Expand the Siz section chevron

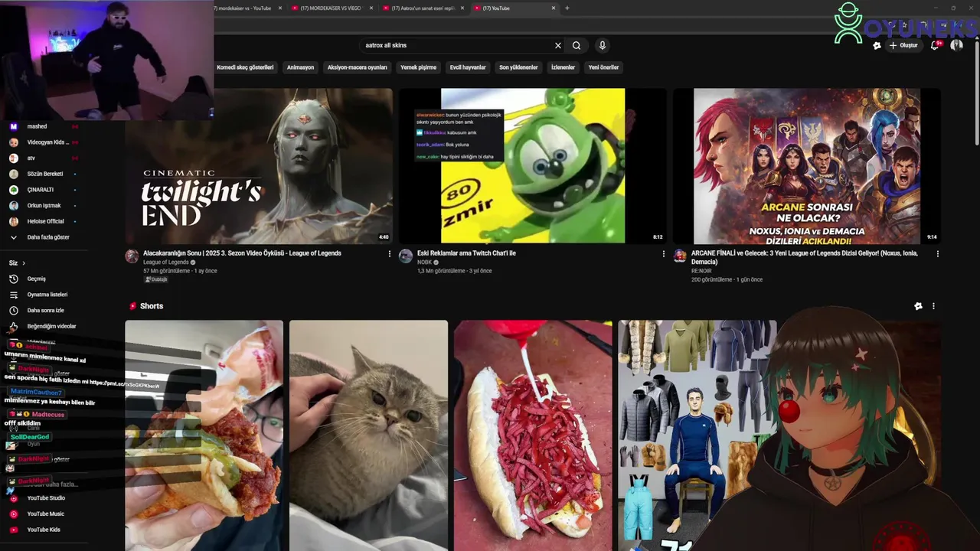pos(24,262)
